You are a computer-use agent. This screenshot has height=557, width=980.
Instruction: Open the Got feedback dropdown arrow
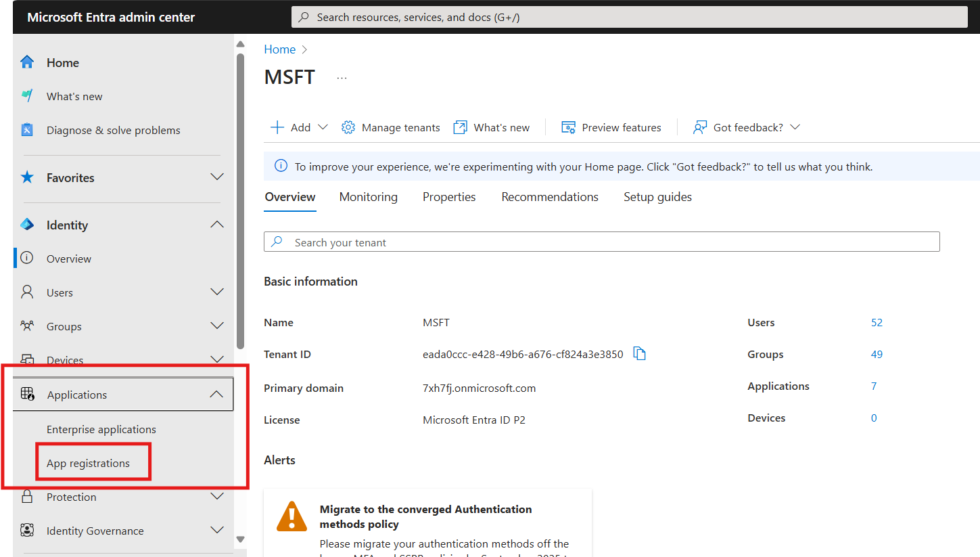[795, 127]
